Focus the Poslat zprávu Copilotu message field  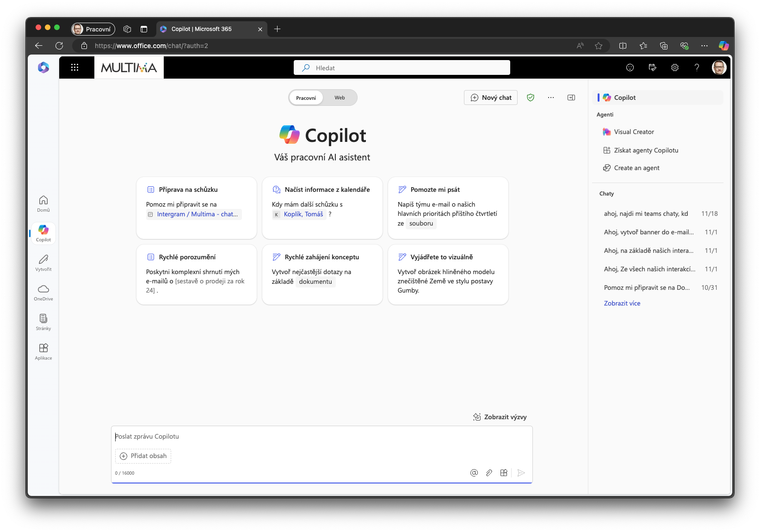[322, 436]
